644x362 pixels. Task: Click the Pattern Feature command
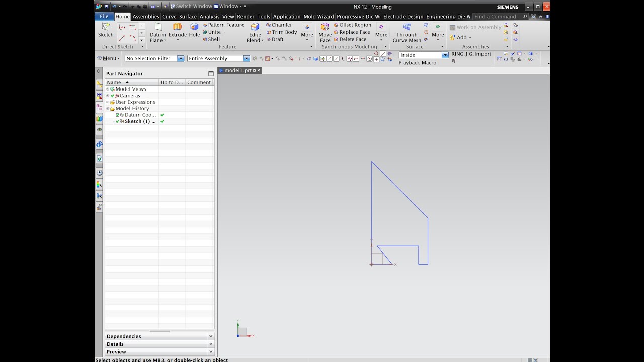(x=223, y=25)
